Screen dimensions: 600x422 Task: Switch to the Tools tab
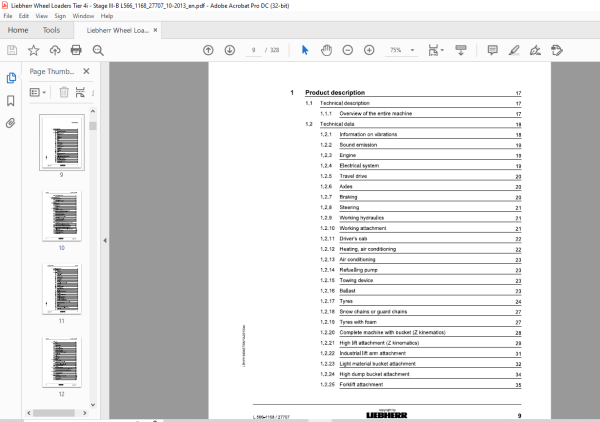51,30
